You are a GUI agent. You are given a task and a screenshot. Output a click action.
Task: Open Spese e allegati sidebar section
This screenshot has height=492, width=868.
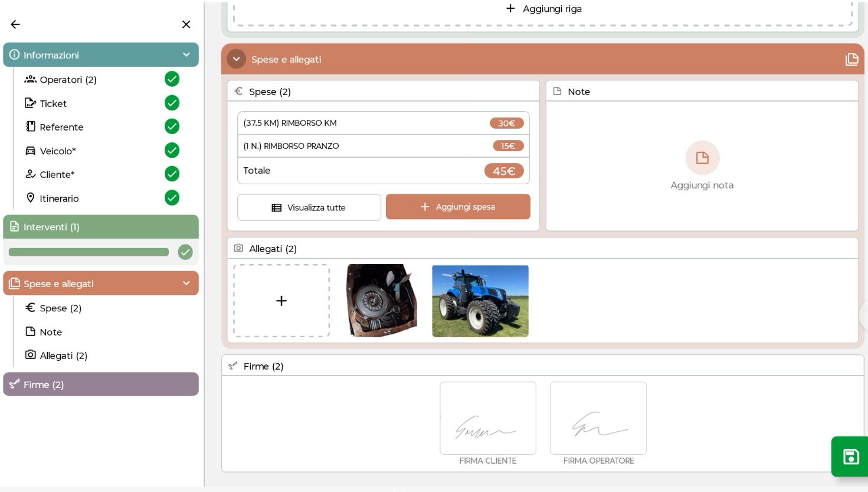pos(101,284)
